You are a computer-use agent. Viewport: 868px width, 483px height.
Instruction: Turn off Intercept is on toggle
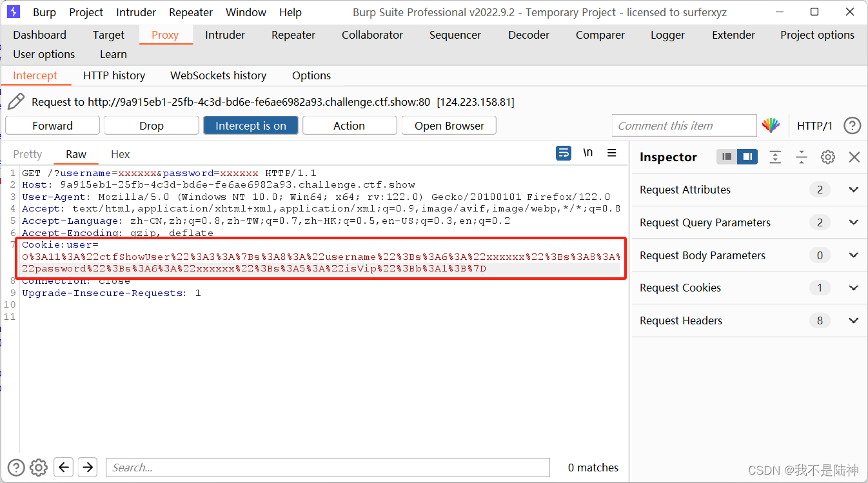[x=251, y=126]
